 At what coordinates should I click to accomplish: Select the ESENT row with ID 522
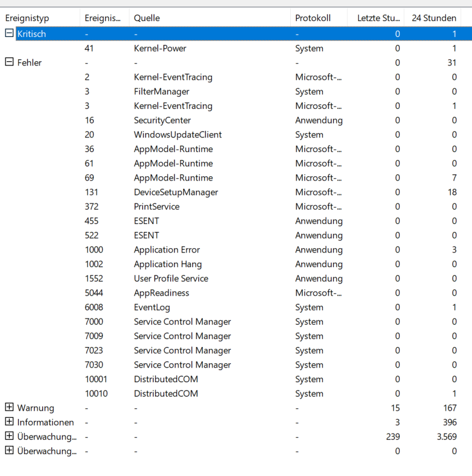(x=236, y=235)
